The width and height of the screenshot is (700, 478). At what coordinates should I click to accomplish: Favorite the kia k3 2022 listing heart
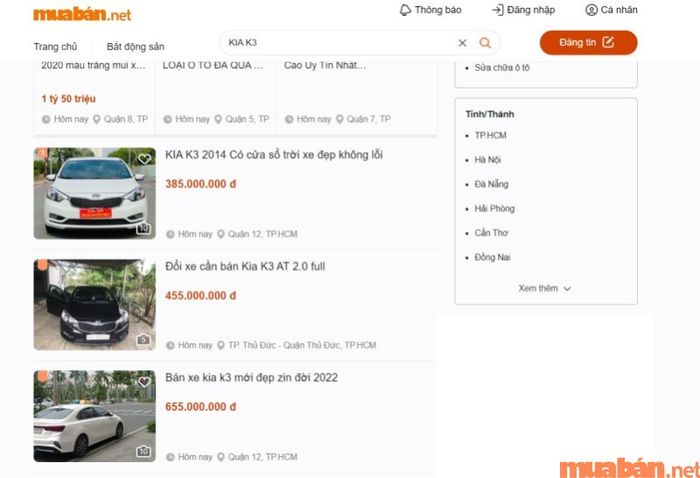tap(144, 382)
